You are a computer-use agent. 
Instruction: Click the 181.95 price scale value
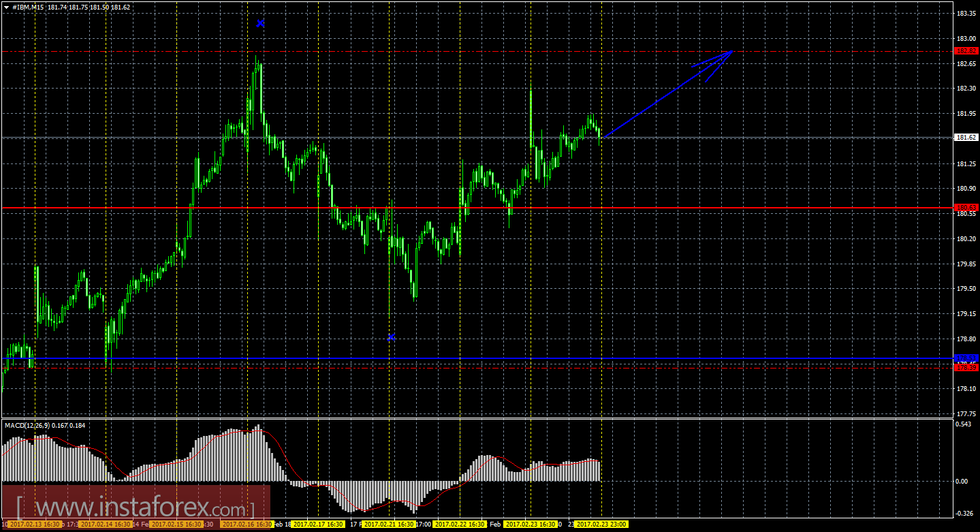[x=967, y=114]
